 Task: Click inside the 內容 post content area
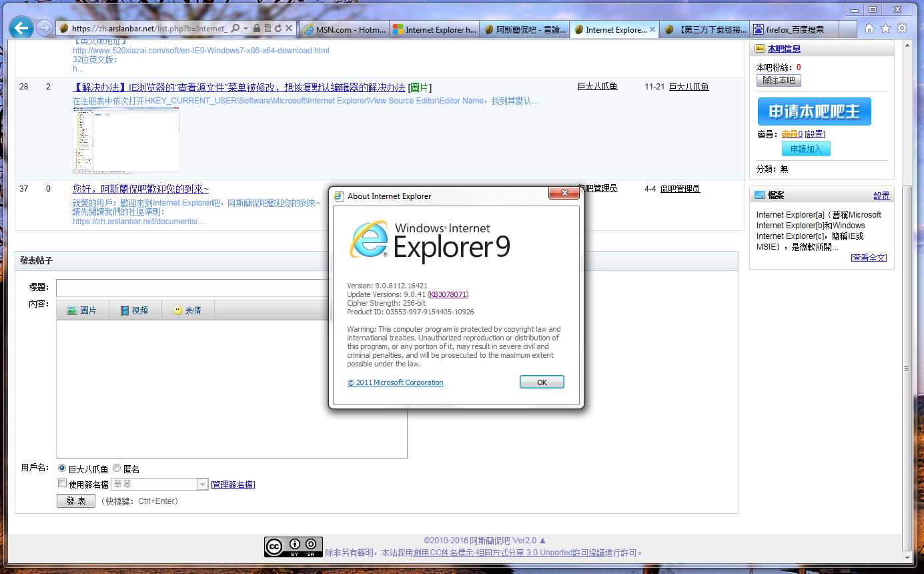point(232,389)
